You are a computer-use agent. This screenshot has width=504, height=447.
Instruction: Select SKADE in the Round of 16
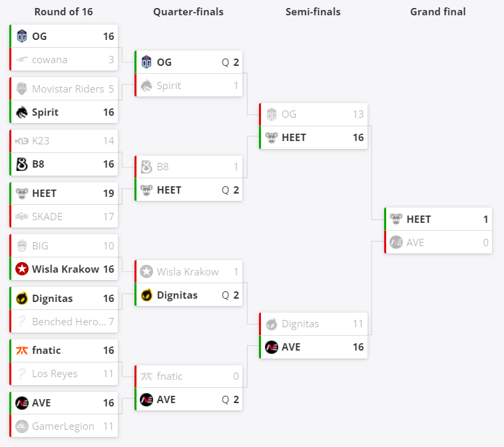pyautogui.click(x=47, y=217)
